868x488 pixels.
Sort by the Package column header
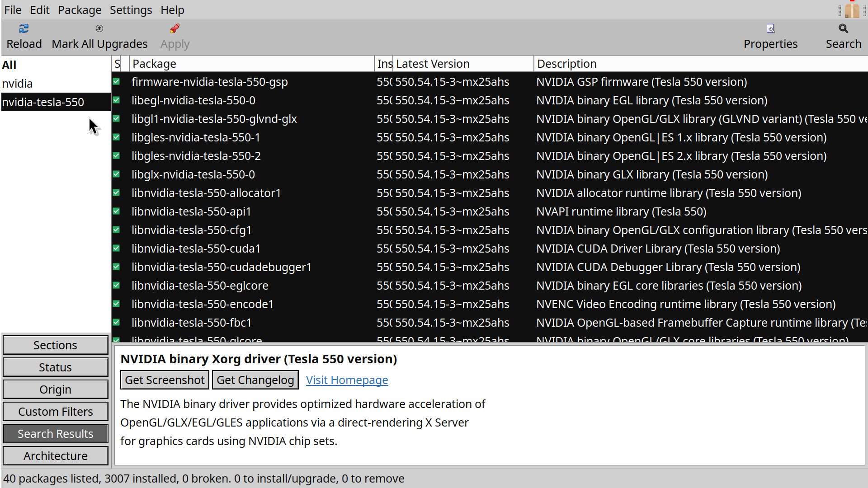tap(252, 64)
